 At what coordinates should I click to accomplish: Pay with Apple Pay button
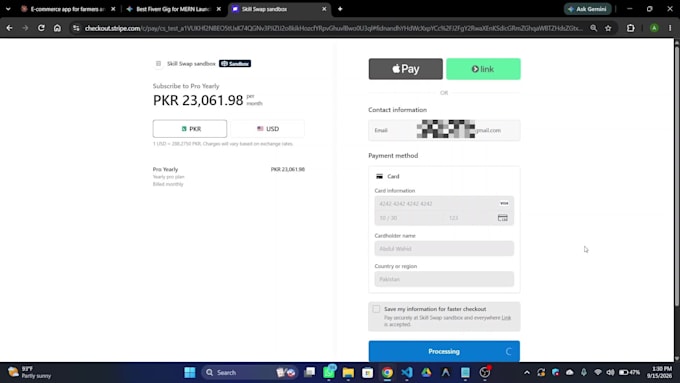tap(405, 69)
